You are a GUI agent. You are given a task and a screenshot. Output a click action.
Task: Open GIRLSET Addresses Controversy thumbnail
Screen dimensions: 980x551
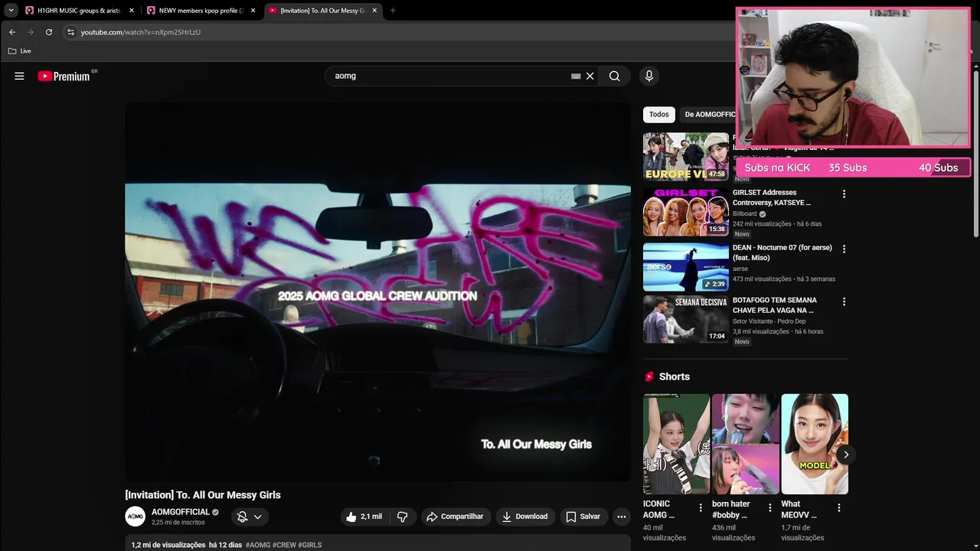point(686,212)
